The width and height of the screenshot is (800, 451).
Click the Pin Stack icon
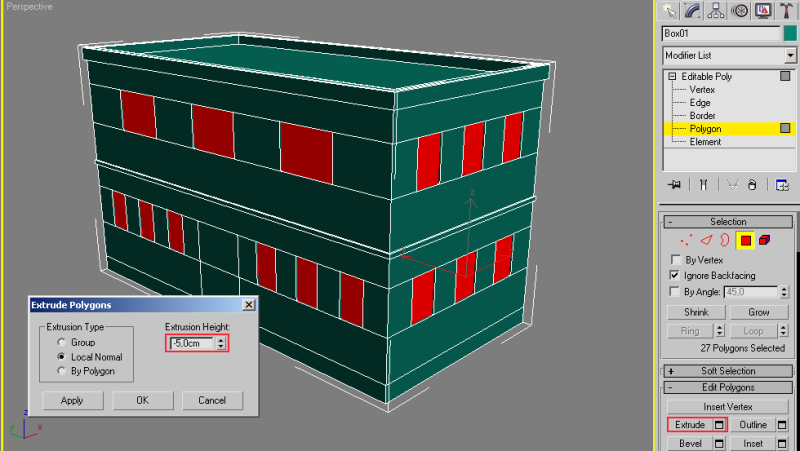pos(674,185)
